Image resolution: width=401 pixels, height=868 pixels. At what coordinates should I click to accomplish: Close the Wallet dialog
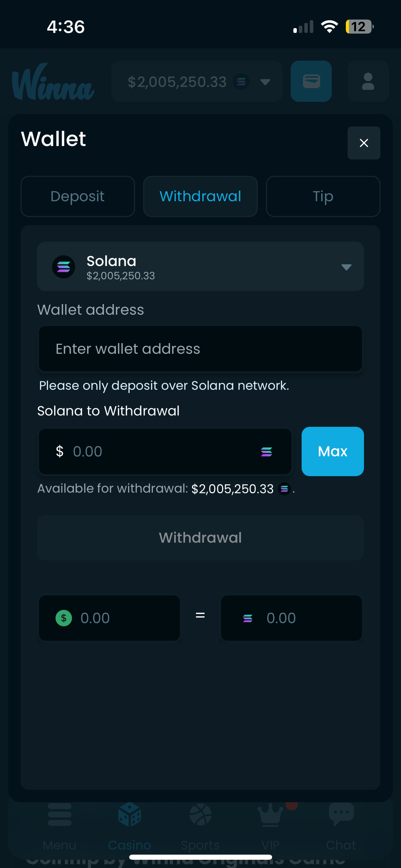point(364,143)
